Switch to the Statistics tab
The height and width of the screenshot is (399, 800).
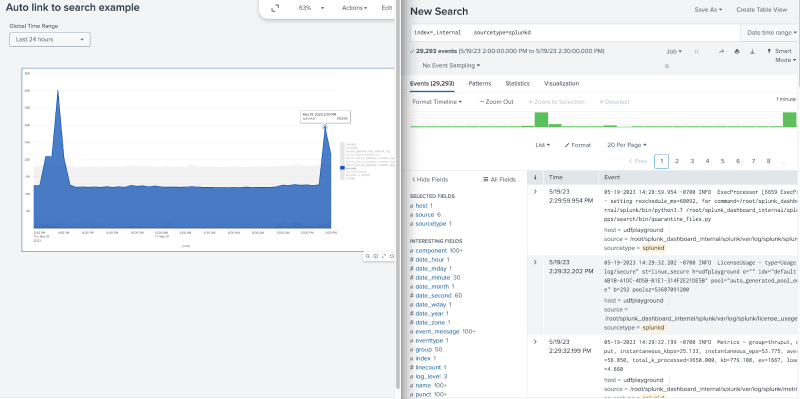pos(517,83)
